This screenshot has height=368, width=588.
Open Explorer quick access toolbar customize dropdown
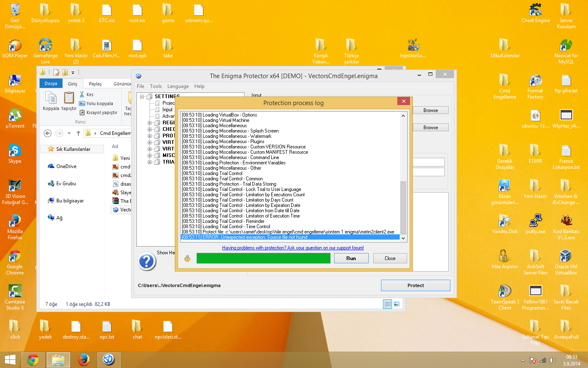point(73,73)
